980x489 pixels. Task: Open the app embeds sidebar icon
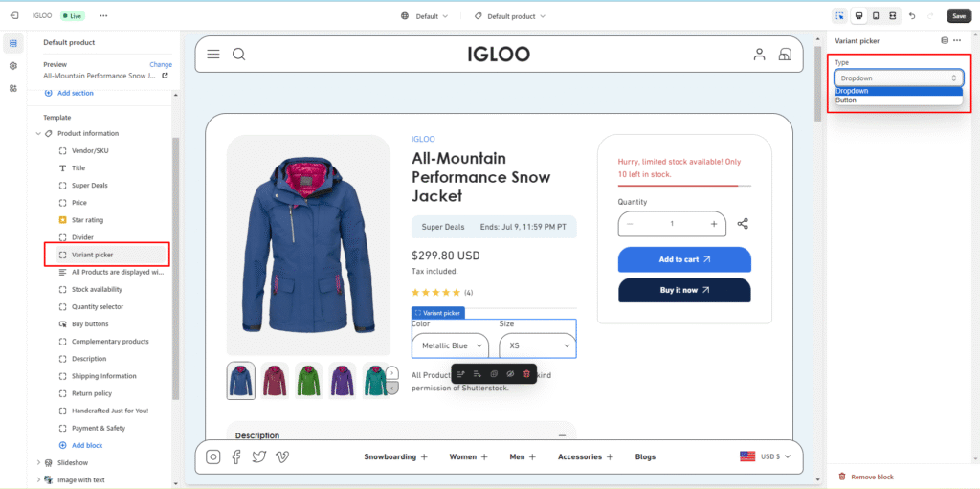point(13,88)
